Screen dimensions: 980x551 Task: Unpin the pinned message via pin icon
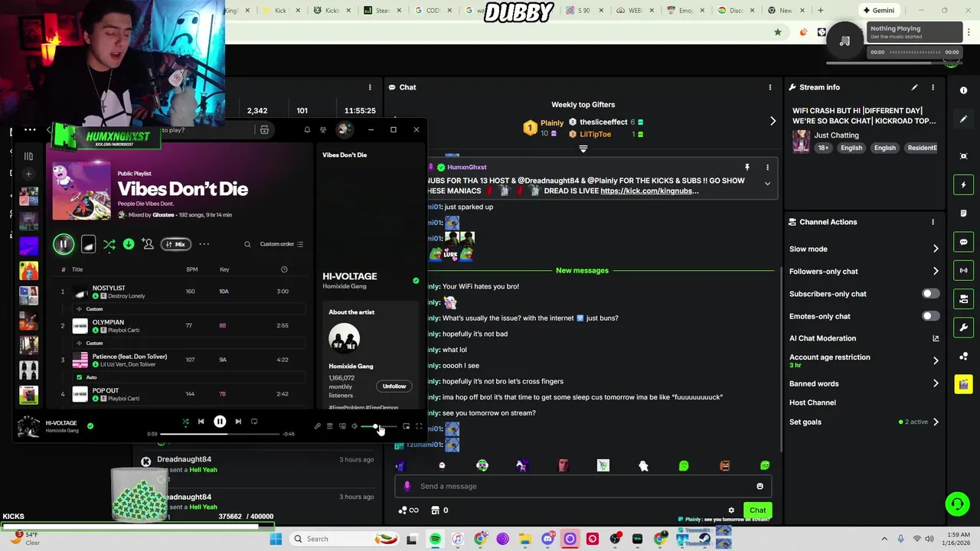point(747,167)
